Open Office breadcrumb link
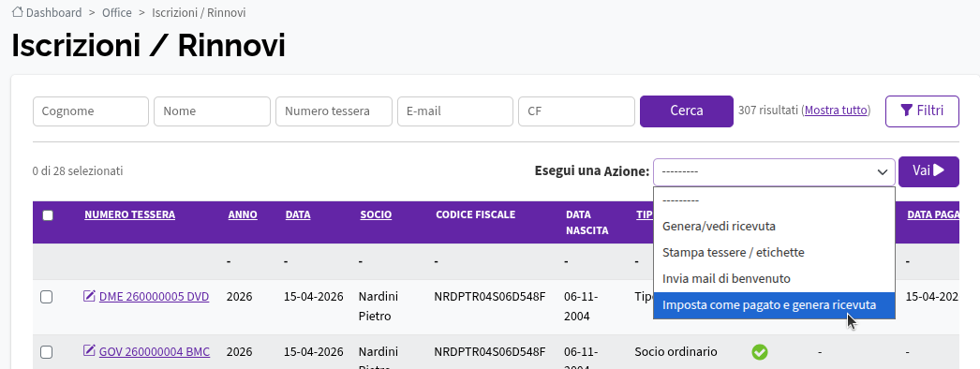This screenshot has height=369, width=980. click(x=117, y=12)
